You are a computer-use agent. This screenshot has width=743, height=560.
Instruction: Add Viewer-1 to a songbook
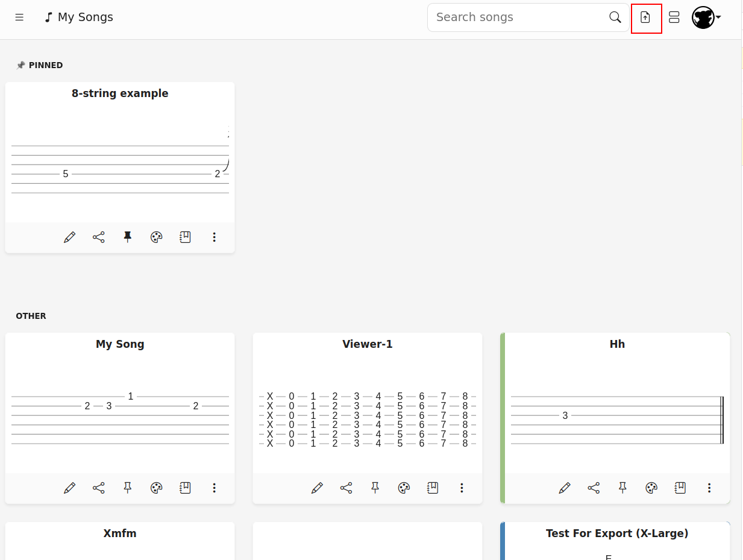point(433,488)
